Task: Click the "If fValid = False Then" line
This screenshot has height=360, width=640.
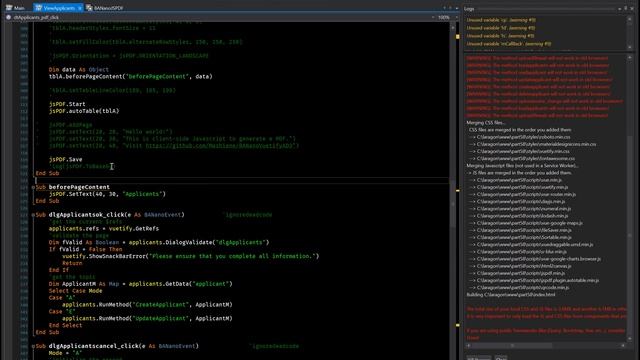Action: click(x=85, y=249)
